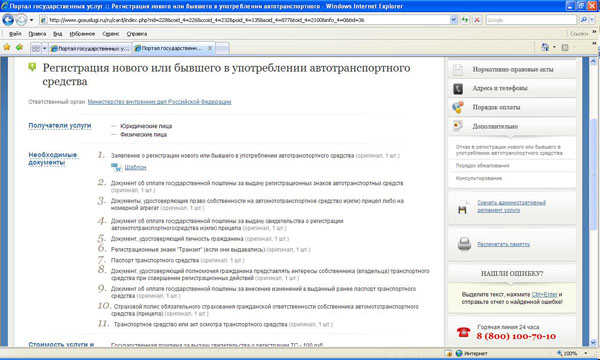Click the НАШЛИ ОШИБКУ? panel header
The height and width of the screenshot is (360, 600).
[x=512, y=274]
